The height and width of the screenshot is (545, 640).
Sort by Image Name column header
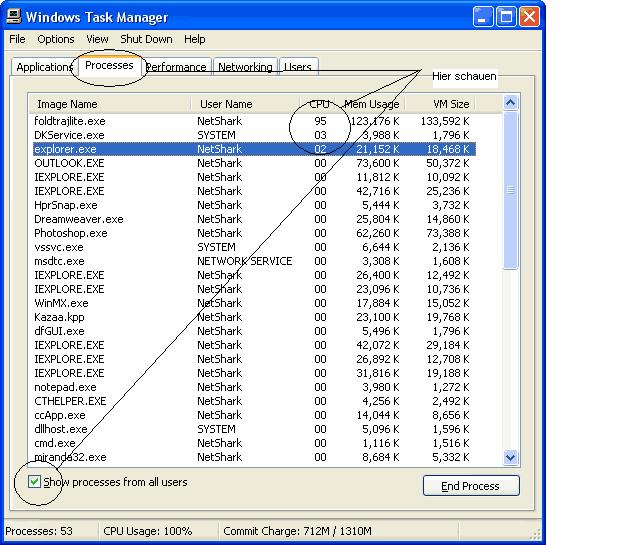click(x=110, y=104)
